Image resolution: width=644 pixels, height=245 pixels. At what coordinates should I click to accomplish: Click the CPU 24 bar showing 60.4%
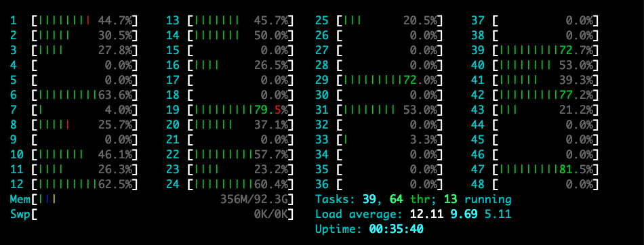pos(241,184)
